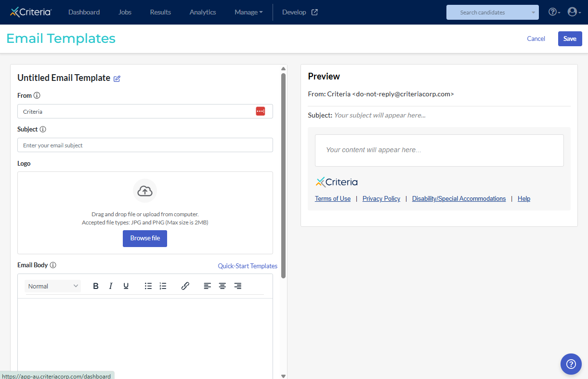This screenshot has width=588, height=379.
Task: Click the Preview panel heading
Action: [324, 76]
